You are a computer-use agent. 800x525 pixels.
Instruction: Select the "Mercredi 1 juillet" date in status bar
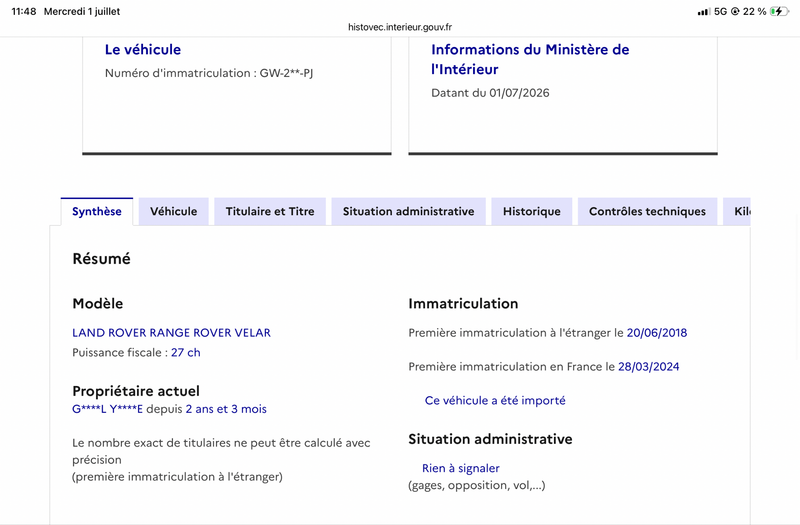[82, 11]
